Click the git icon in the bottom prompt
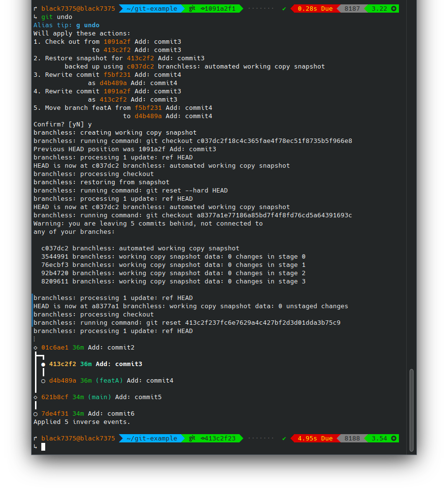Screen dimensions: 448x492 coord(192,438)
